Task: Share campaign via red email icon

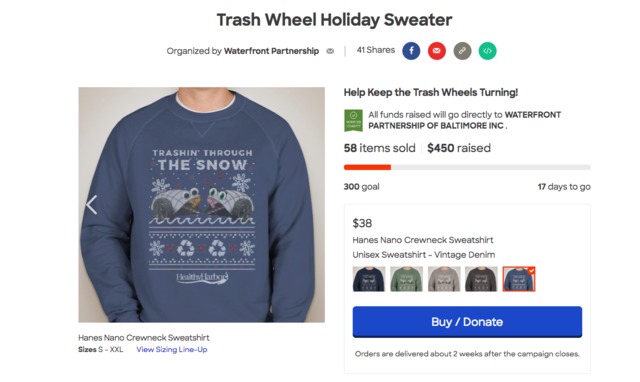Action: 437,51
